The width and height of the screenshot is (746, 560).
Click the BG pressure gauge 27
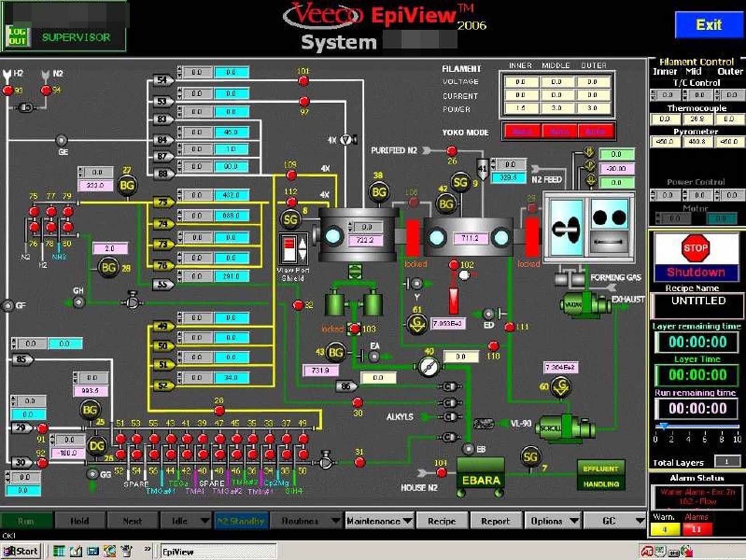pos(127,186)
